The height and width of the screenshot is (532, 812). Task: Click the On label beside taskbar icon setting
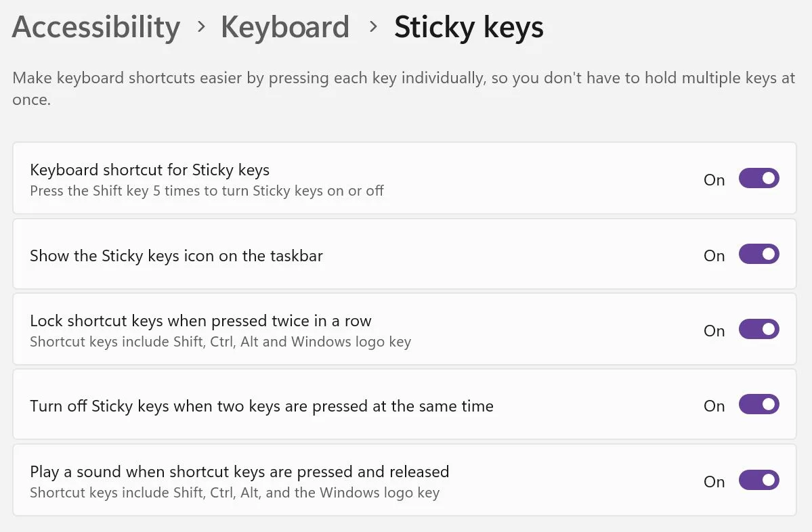click(x=714, y=256)
